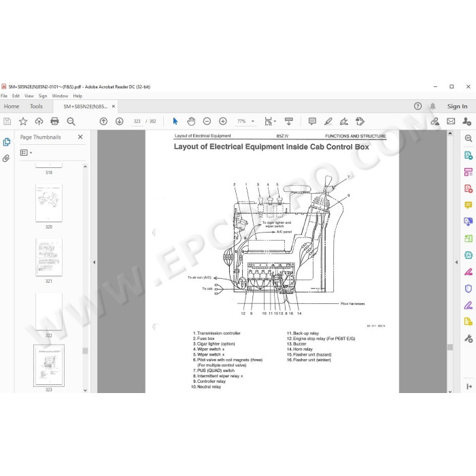Click the share with others person icon

[466, 122]
